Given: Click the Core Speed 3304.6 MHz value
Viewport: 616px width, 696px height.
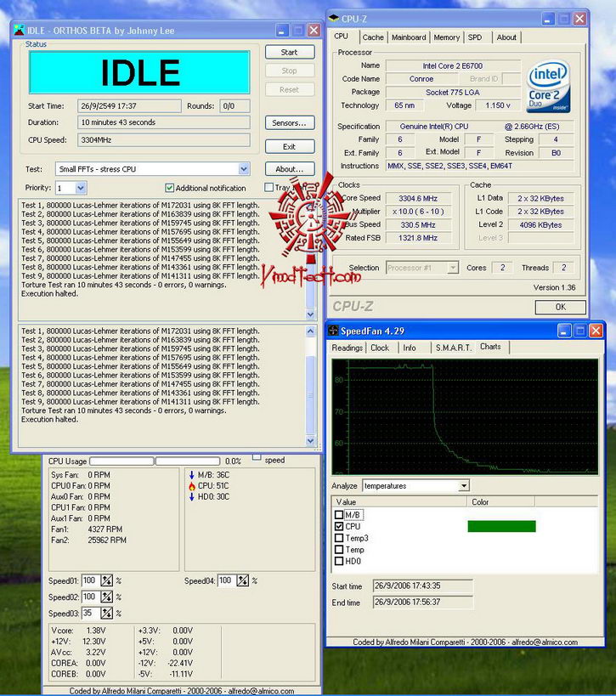Looking at the screenshot, I should point(418,198).
